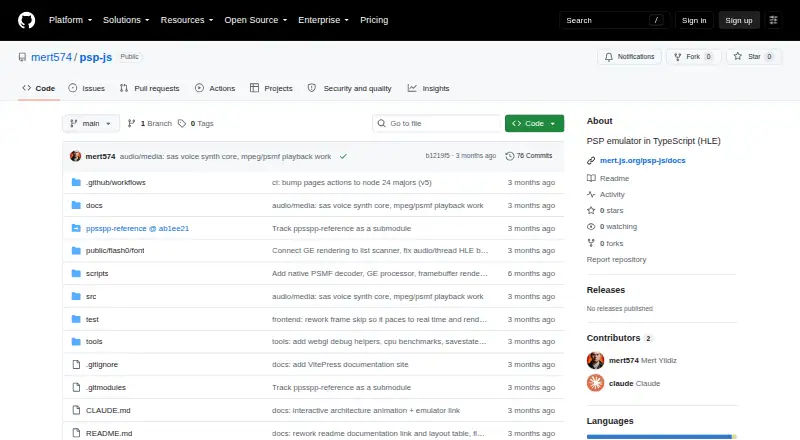Expand the Solutions menu
This screenshot has height=440, width=800.
126,20
